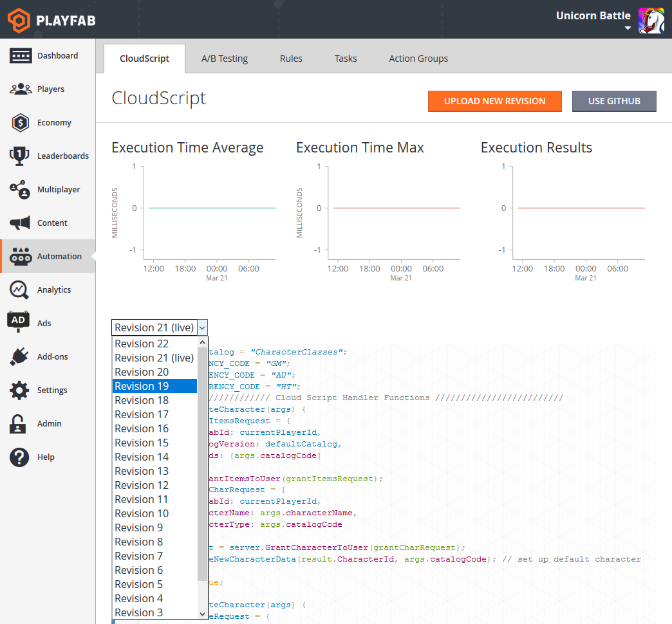Expand the Unicorn Battle title dropdown arrow
Screen dimensions: 672x624
(628, 28)
